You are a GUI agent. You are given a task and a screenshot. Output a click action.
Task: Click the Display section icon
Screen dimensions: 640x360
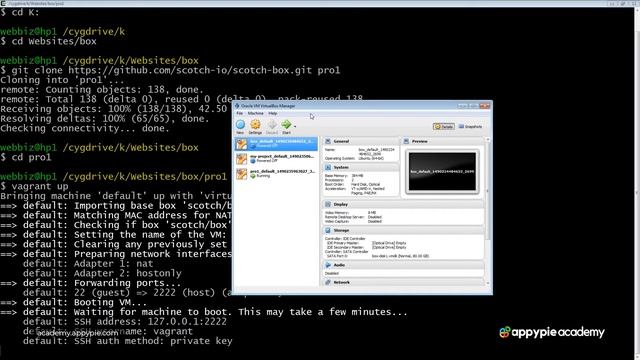coord(328,204)
